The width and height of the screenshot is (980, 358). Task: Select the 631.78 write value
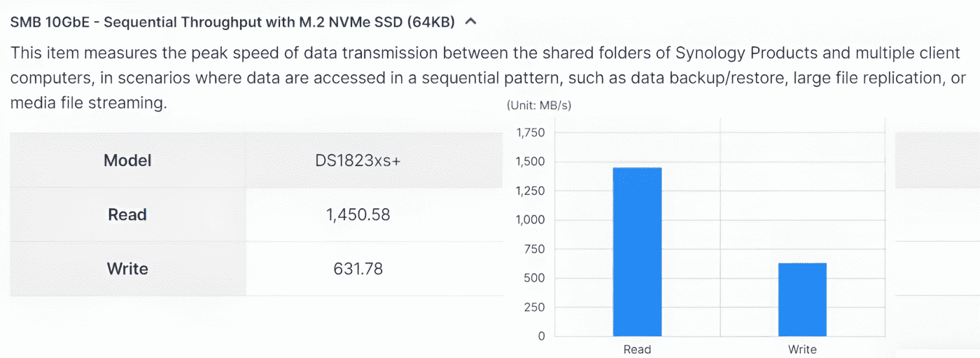tap(358, 268)
